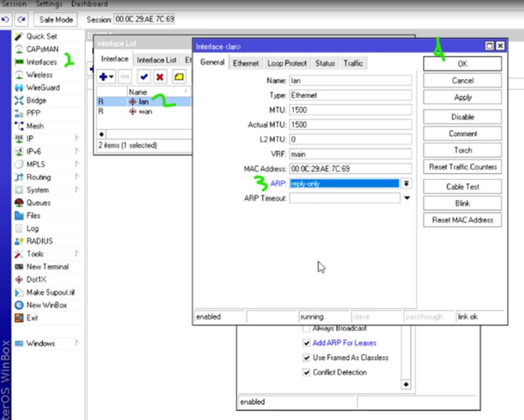Switch to the Status tab
Viewport: 524px width, 420px height.
tap(325, 63)
